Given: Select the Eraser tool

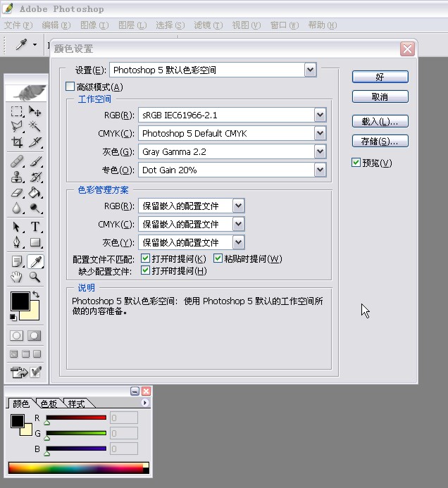Looking at the screenshot, I should pyautogui.click(x=16, y=193).
